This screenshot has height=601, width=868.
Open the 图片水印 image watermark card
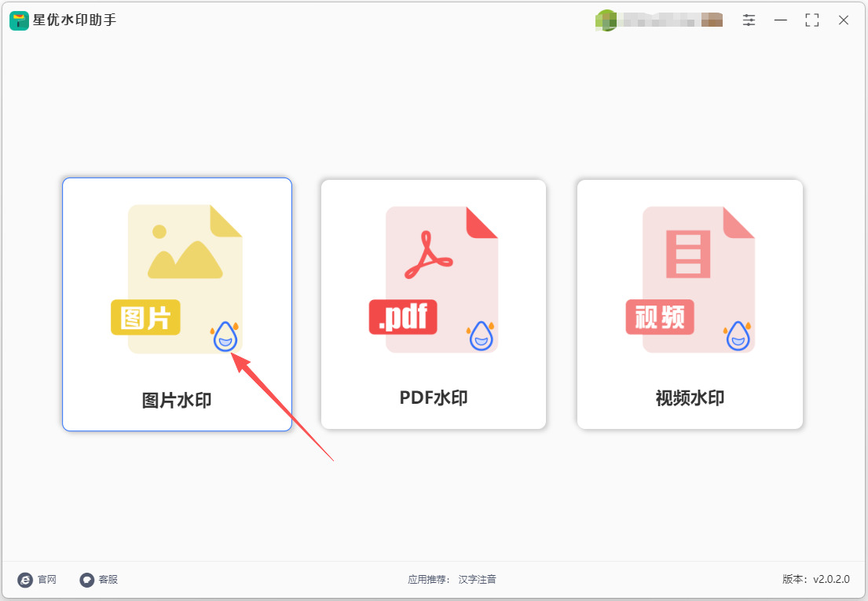[178, 304]
